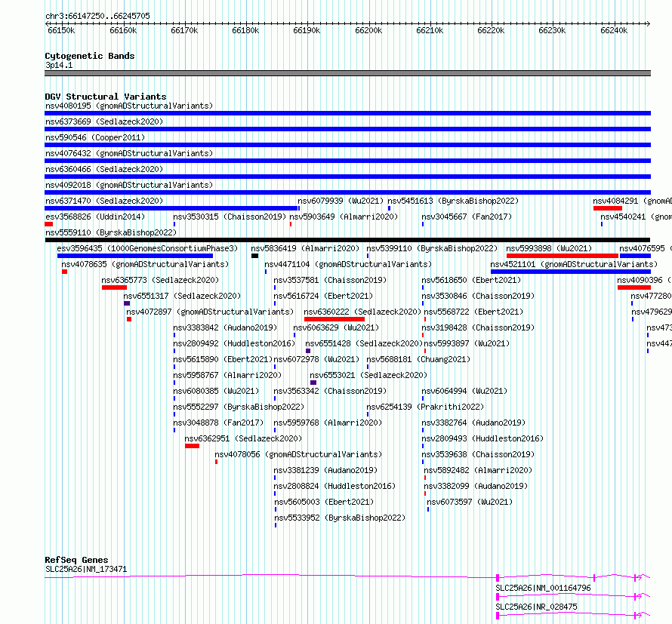
Task: Click nsv4471104 gnomADStructuralVariants label
Action: (348, 264)
